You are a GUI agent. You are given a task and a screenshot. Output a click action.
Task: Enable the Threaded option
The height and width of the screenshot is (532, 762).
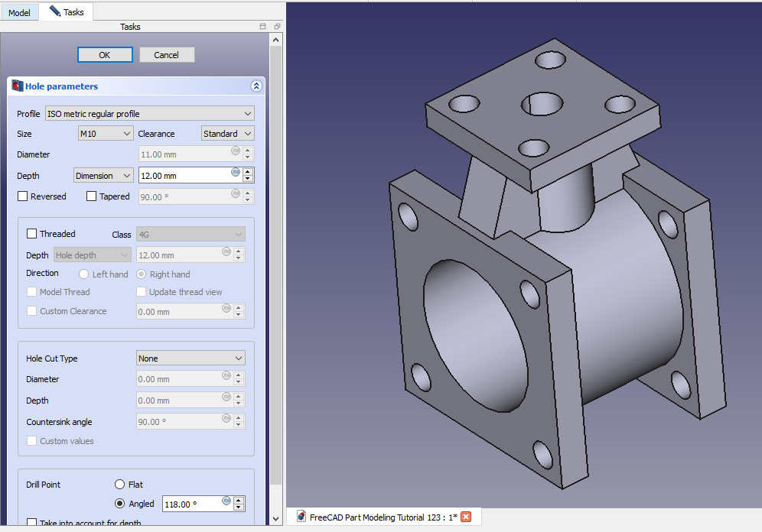point(32,234)
